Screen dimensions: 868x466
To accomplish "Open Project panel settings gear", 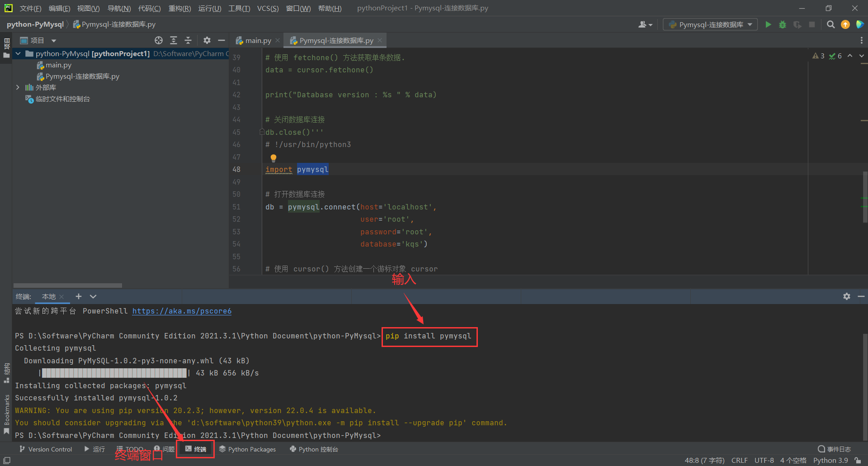I will [207, 40].
